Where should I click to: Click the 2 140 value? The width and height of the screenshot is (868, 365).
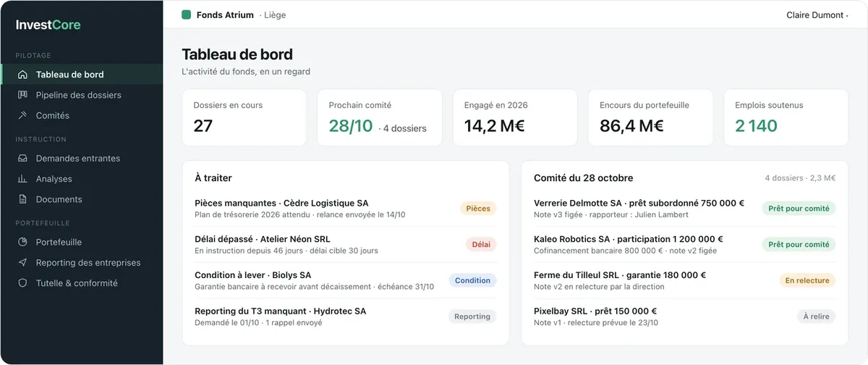pos(756,126)
